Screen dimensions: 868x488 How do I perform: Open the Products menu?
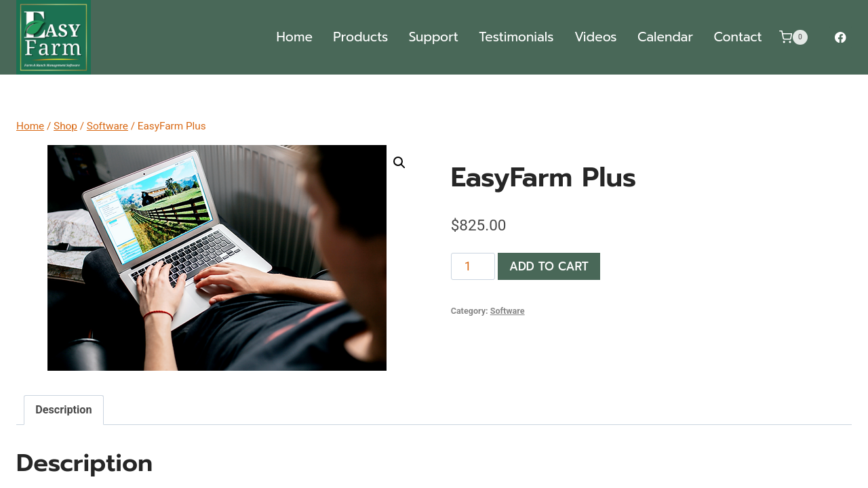pyautogui.click(x=360, y=37)
